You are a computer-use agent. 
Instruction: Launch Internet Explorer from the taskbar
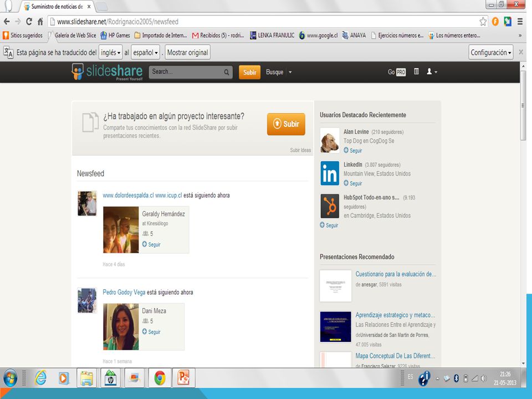pos(41,378)
